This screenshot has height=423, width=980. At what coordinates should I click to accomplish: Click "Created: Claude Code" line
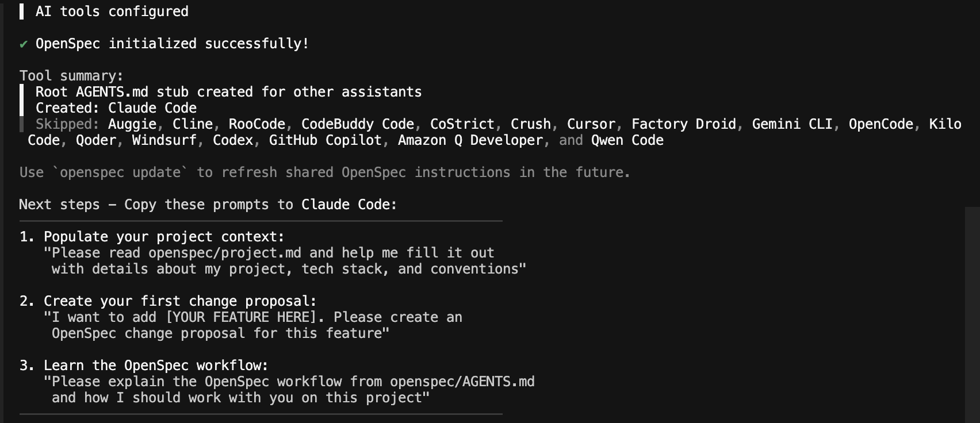coord(116,108)
